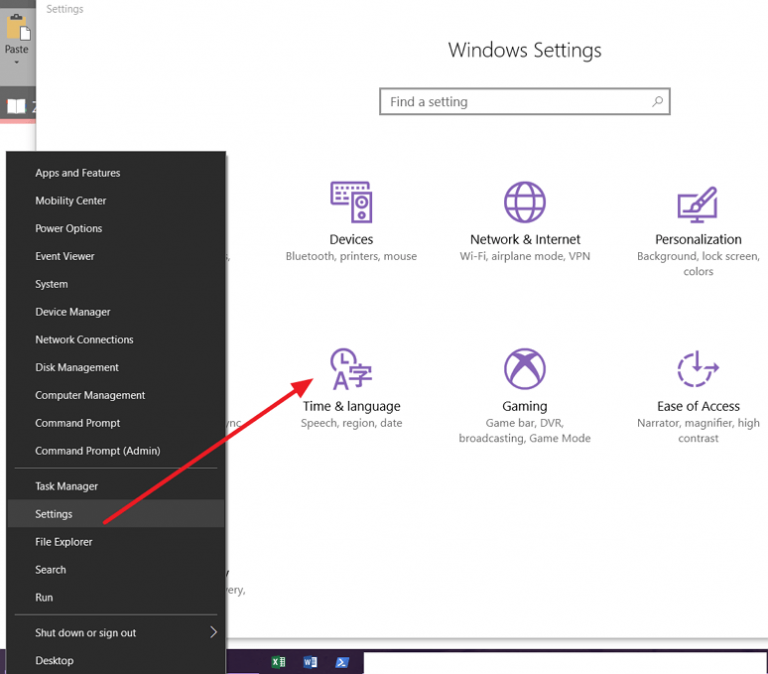The image size is (768, 674).
Task: Open Excel from the taskbar
Action: (278, 662)
